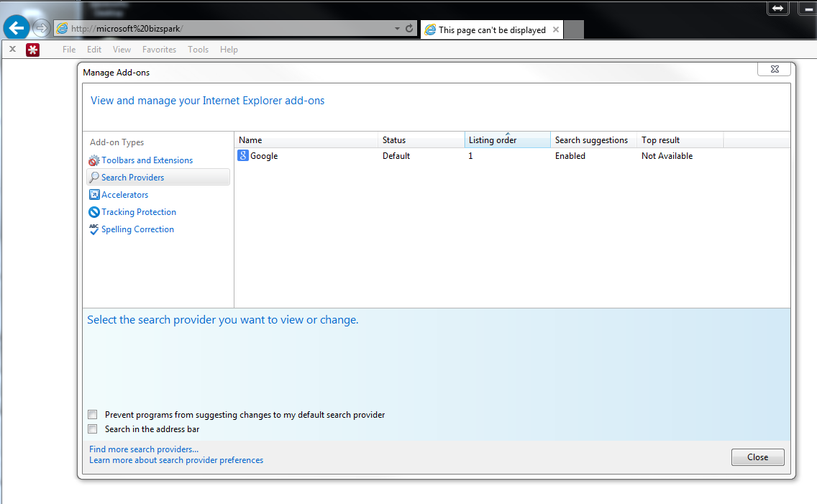Open the View menu
This screenshot has width=817, height=504.
pos(122,50)
